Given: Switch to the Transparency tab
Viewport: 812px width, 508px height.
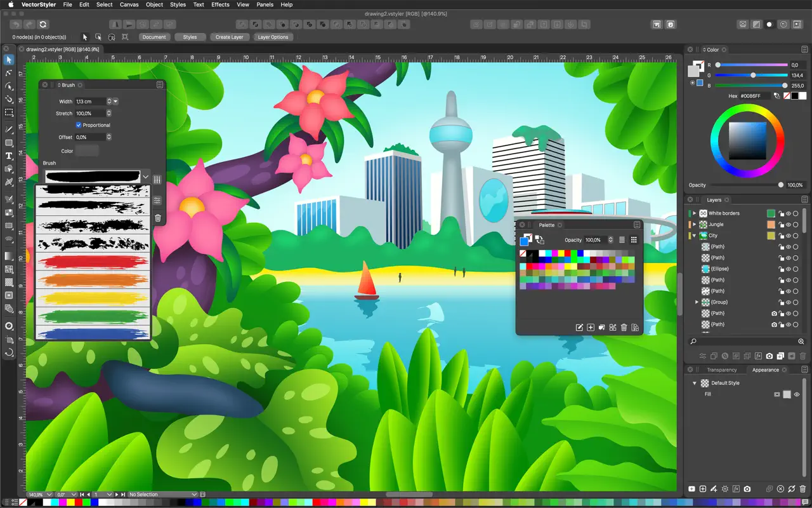Looking at the screenshot, I should click(721, 370).
